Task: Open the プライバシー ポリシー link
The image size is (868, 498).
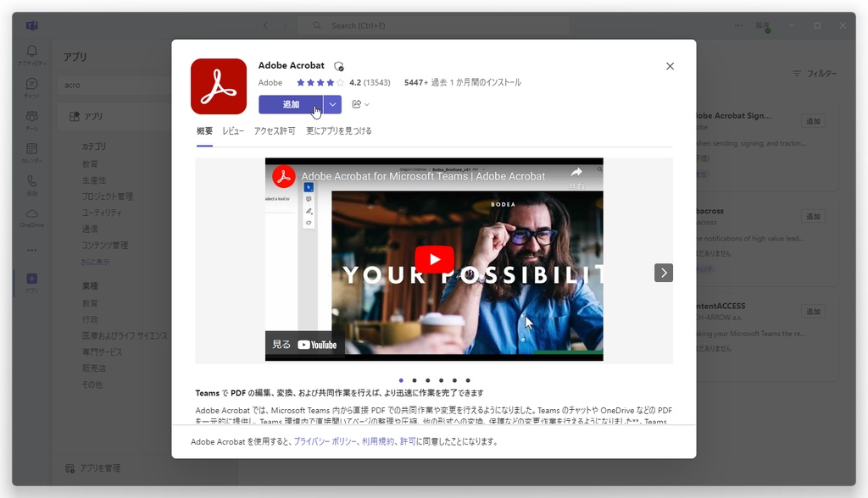Action: [325, 441]
